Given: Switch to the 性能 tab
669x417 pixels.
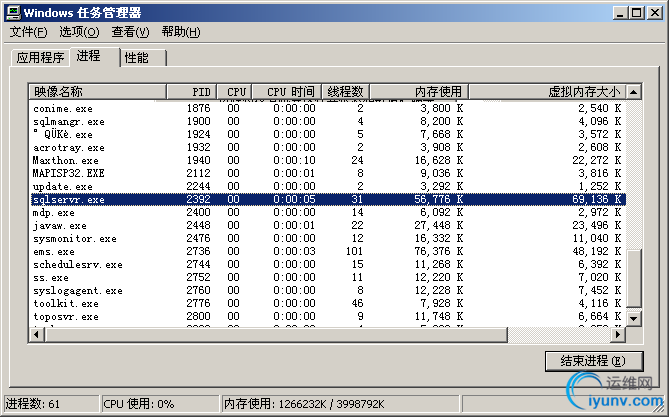Looking at the screenshot, I should pyautogui.click(x=143, y=58).
